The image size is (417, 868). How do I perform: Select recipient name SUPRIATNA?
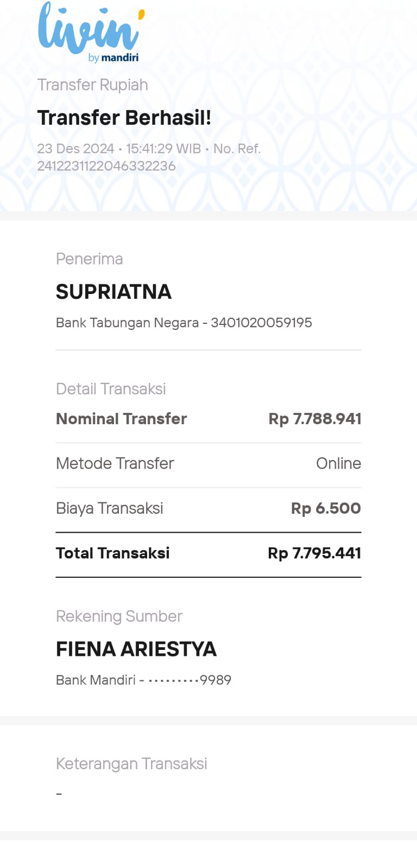click(113, 292)
